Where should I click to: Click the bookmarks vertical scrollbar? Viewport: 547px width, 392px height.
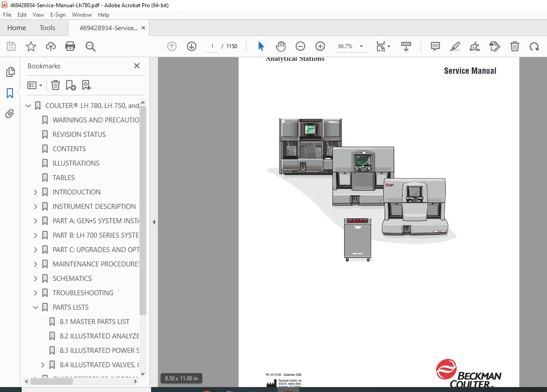(x=143, y=210)
